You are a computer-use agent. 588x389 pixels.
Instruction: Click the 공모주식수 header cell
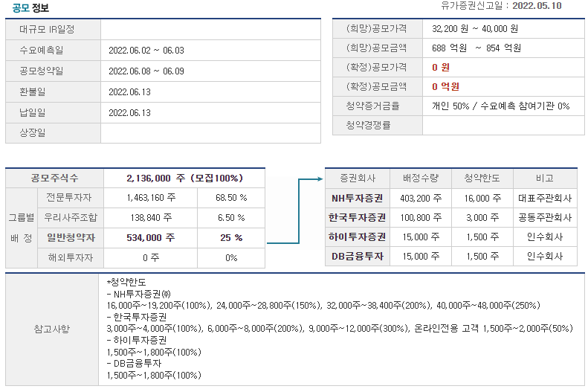click(55, 179)
